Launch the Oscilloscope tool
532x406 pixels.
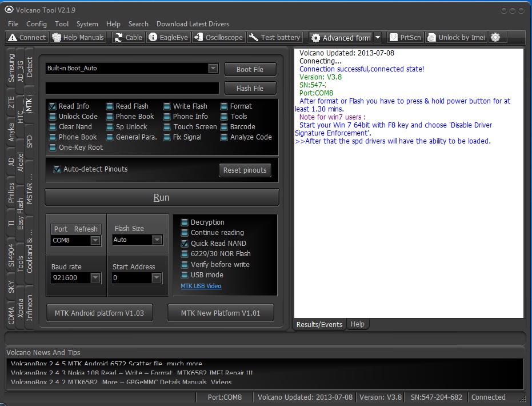(219, 37)
